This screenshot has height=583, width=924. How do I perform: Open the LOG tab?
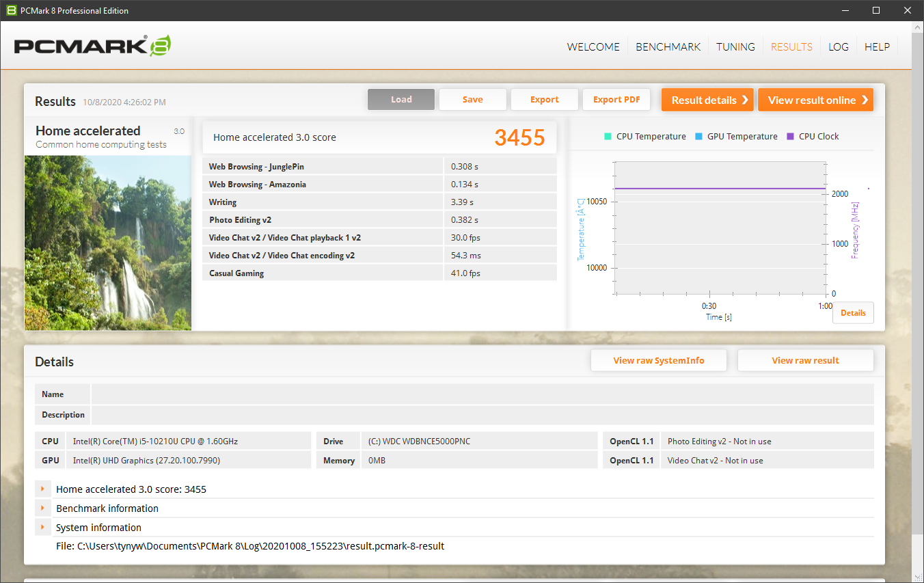click(838, 47)
